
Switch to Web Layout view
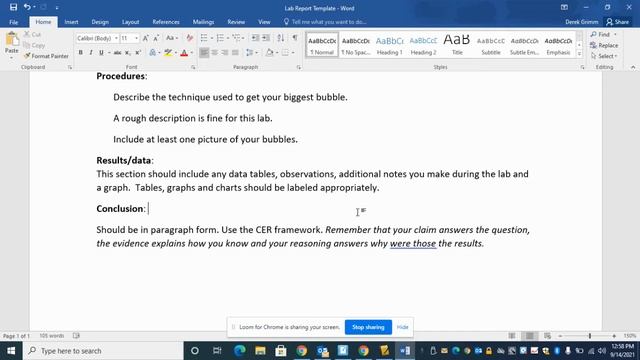point(547,336)
